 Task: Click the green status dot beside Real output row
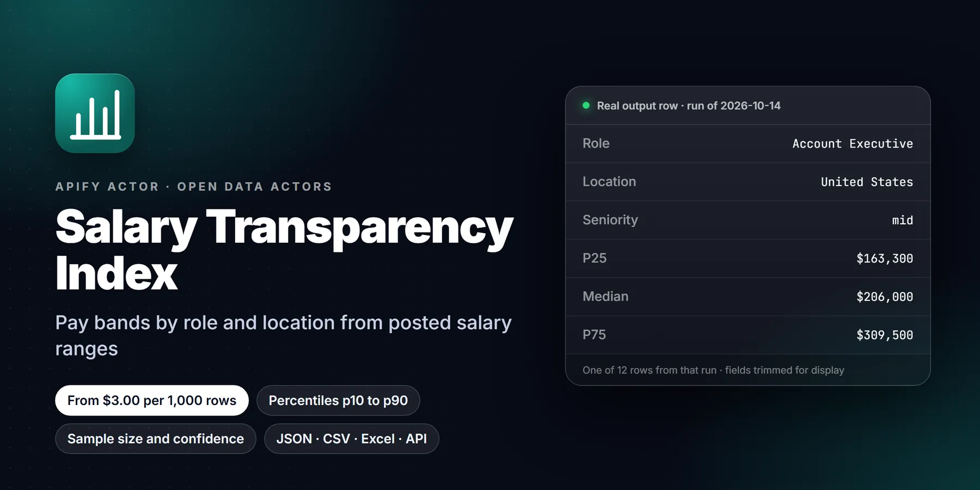point(586,106)
